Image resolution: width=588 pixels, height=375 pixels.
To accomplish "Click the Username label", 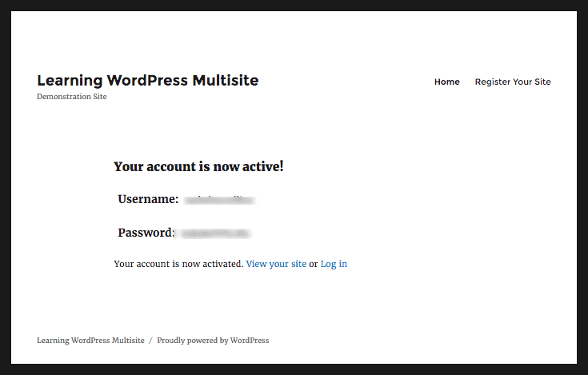I will [148, 199].
